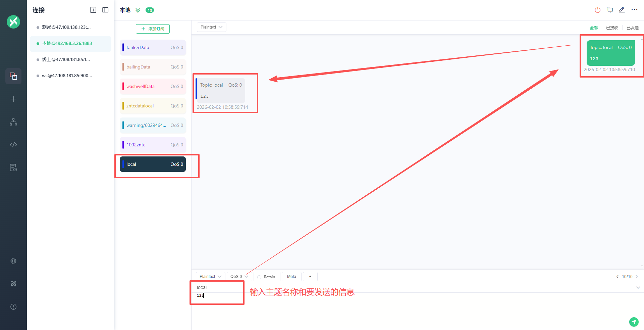Click the 添加订阅 add subscription button
The image size is (644, 330).
pyautogui.click(x=153, y=29)
